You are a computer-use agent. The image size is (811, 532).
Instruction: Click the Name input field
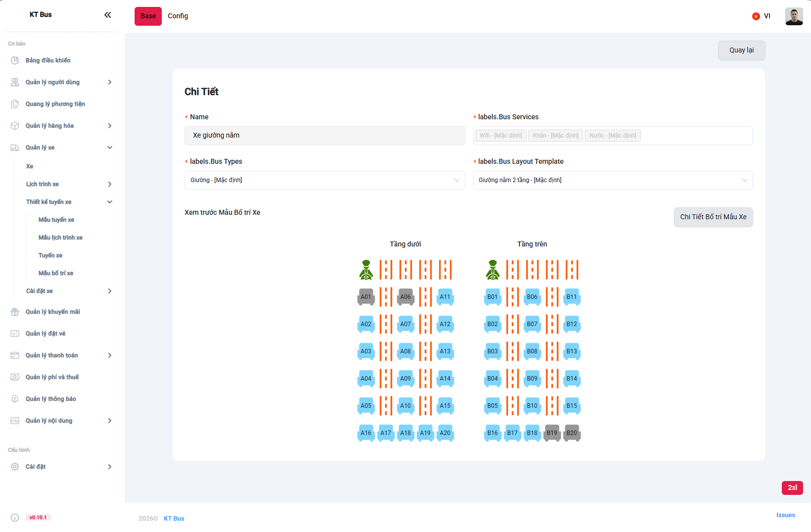pos(325,136)
